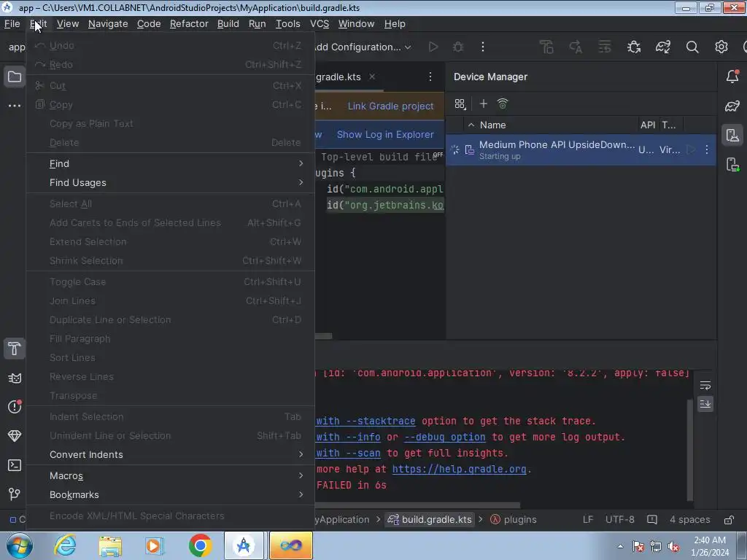This screenshot has width=747, height=560.
Task: Open the 4 spaces indent selector
Action: (689, 519)
